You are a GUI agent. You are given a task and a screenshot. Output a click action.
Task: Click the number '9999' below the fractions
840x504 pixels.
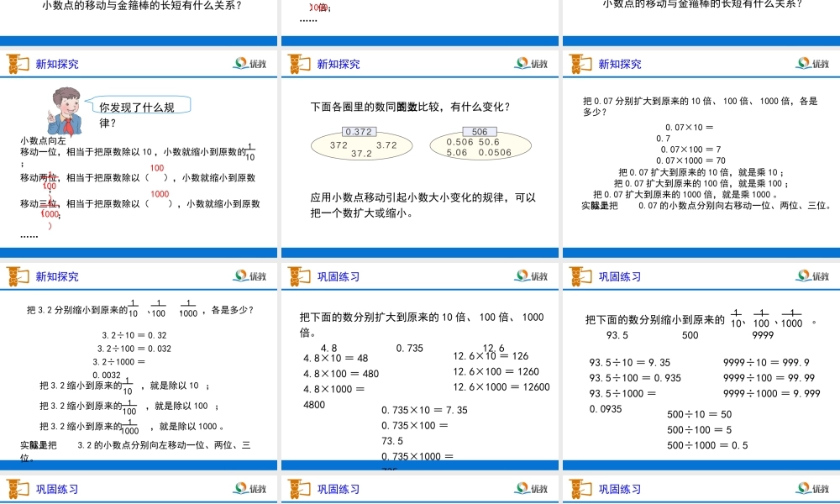click(x=763, y=335)
